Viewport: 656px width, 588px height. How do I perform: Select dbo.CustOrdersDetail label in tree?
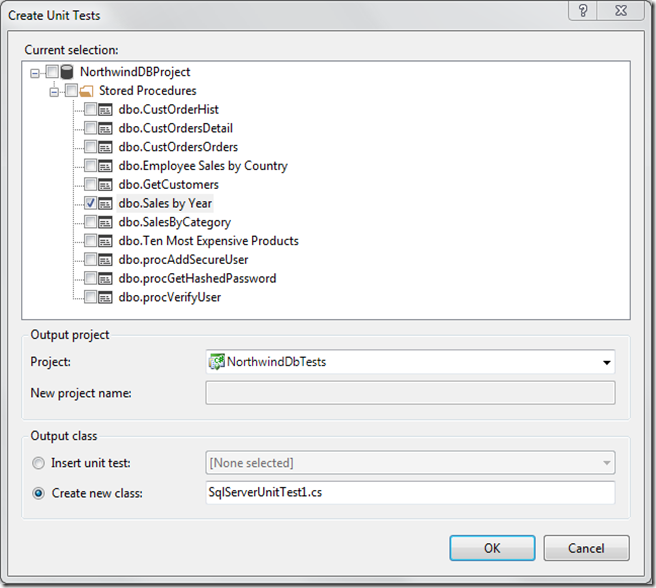(x=176, y=128)
